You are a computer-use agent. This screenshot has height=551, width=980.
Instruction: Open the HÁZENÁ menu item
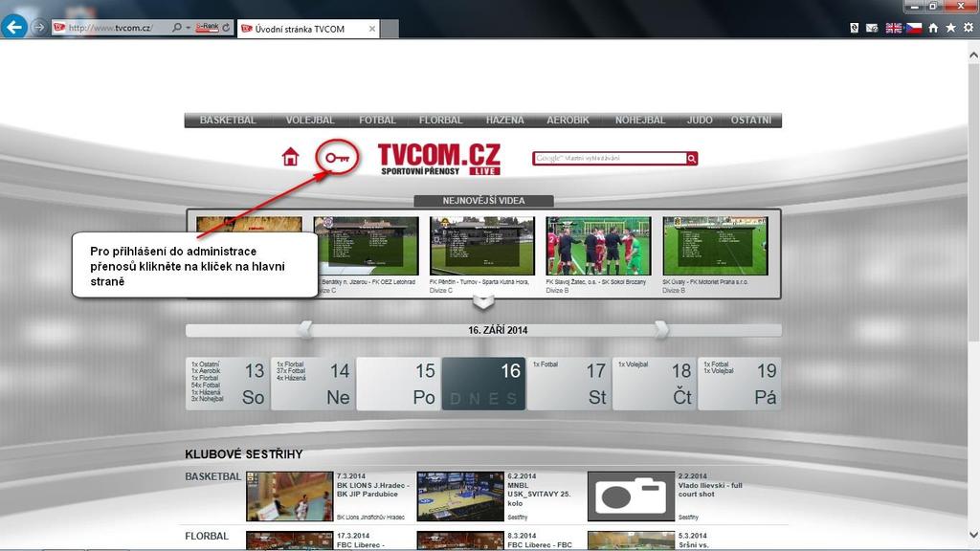click(505, 120)
